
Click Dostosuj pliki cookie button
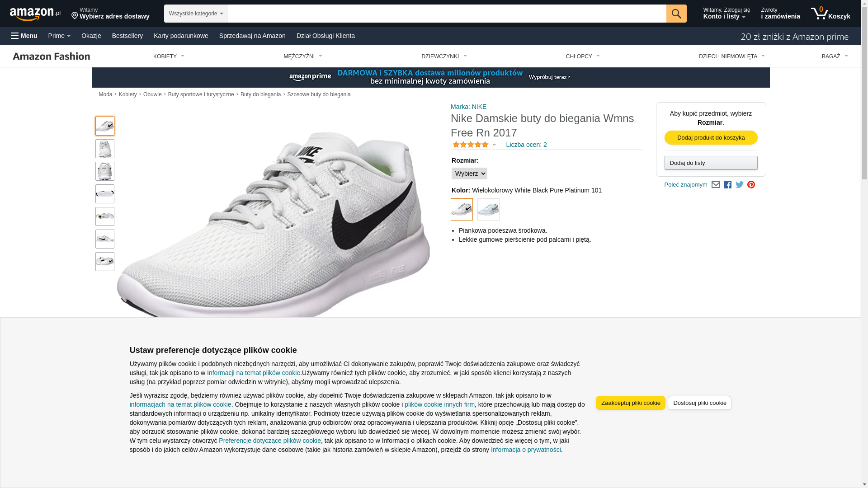(699, 403)
